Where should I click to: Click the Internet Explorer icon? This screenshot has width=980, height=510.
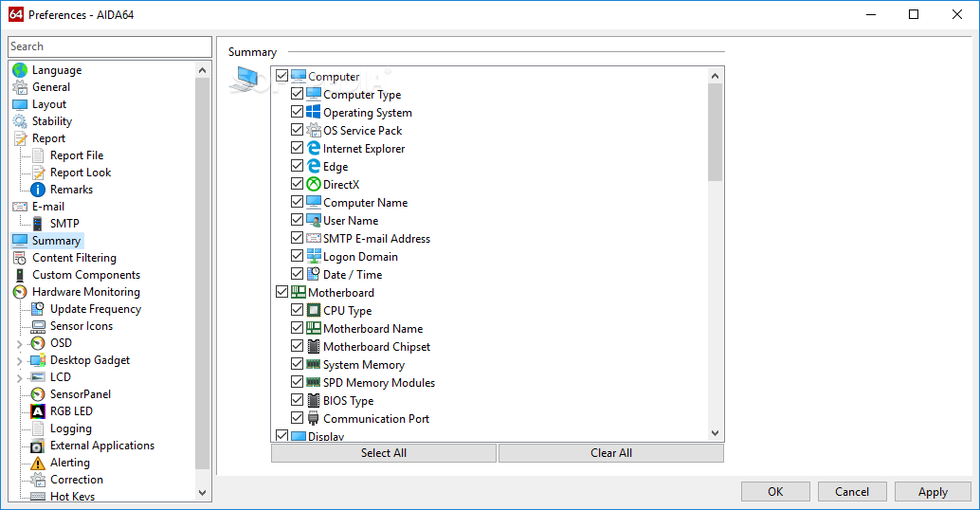click(x=313, y=148)
